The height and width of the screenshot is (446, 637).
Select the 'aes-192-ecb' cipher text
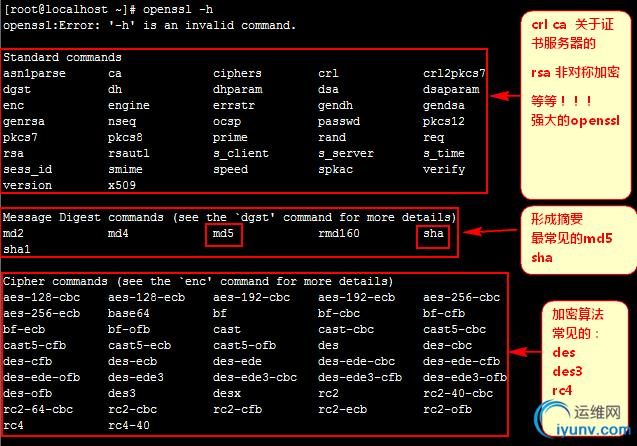coord(356,297)
